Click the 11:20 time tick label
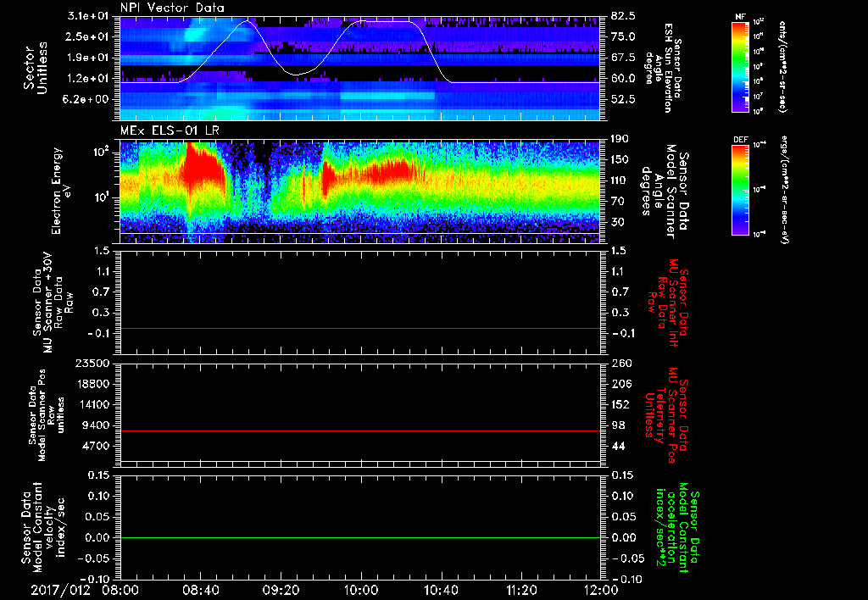This screenshot has height=600, width=868. (x=521, y=590)
